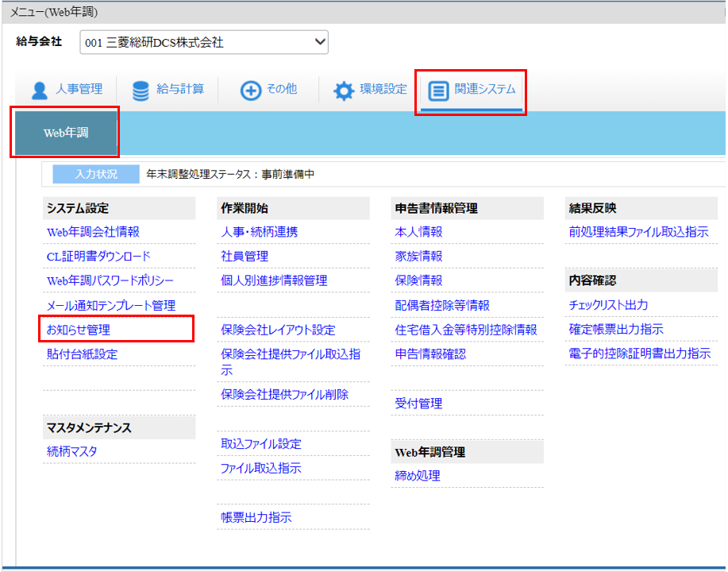
Task: Open お知らせ管理 link
Action: pos(79,330)
